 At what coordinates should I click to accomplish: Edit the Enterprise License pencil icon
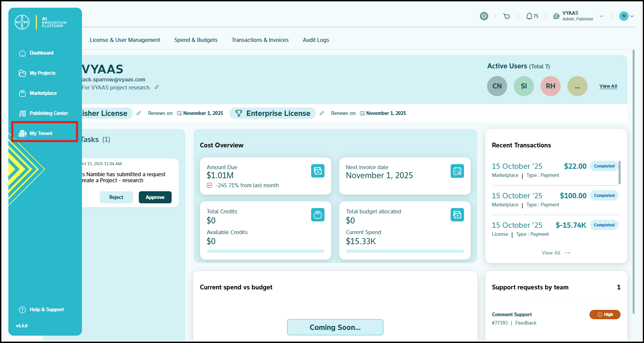[321, 113]
